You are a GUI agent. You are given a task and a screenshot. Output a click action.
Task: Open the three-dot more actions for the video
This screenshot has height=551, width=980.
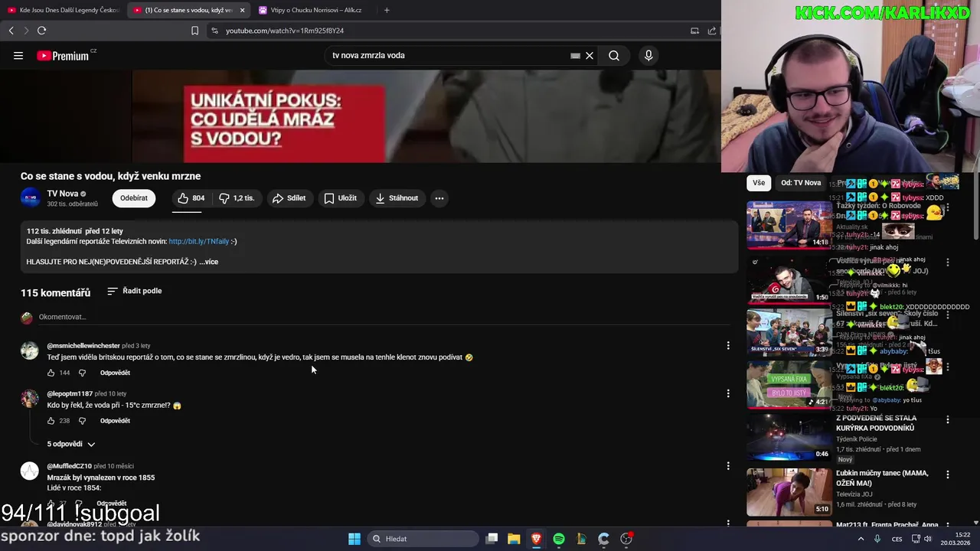[x=439, y=198]
